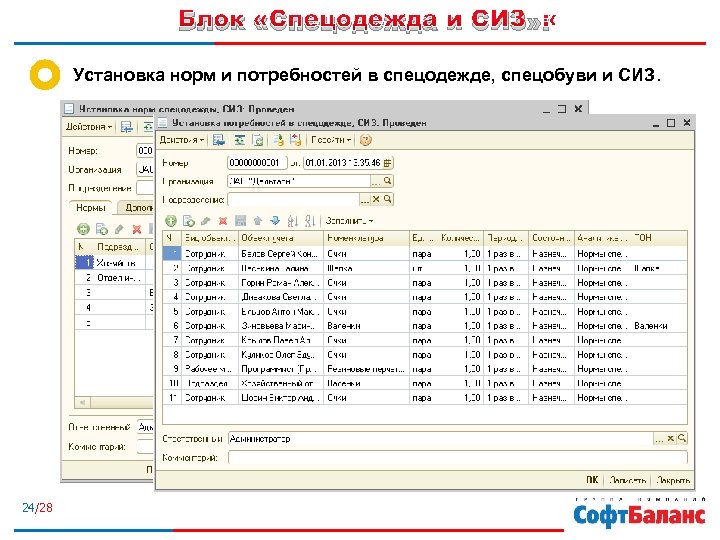Open help with the question mark icon
Screen dimensions: 720x540
click(x=366, y=140)
